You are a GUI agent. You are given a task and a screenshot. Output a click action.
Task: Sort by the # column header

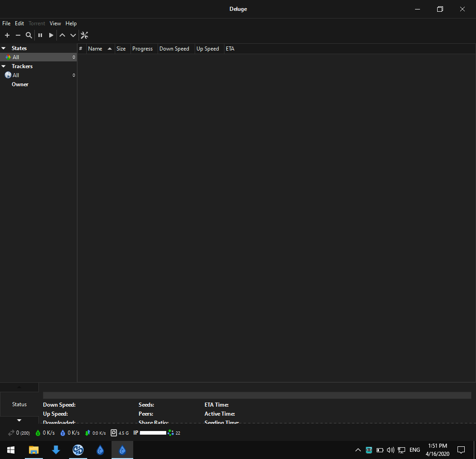coord(82,49)
